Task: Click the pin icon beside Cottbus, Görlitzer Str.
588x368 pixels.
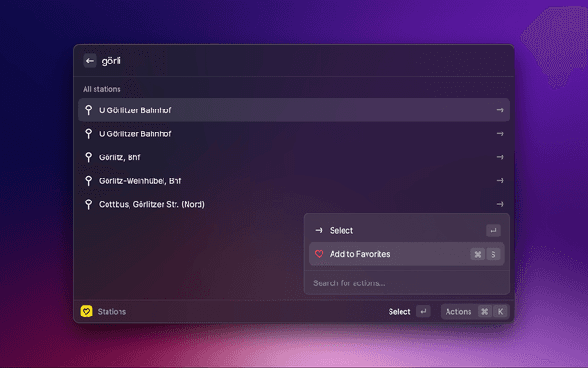Action: pos(89,204)
